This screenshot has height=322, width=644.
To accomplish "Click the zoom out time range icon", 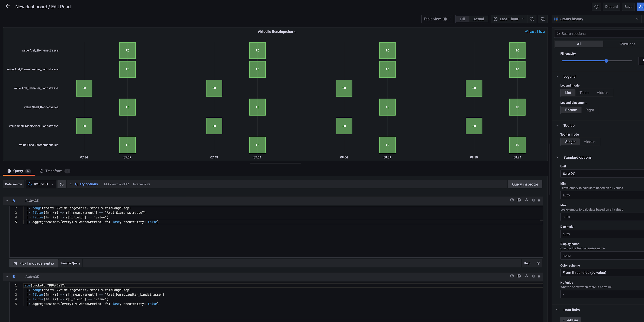I will (x=532, y=19).
